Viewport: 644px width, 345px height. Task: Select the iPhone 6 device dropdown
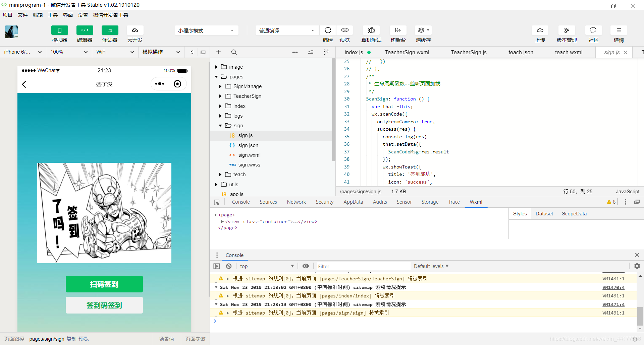(x=23, y=52)
